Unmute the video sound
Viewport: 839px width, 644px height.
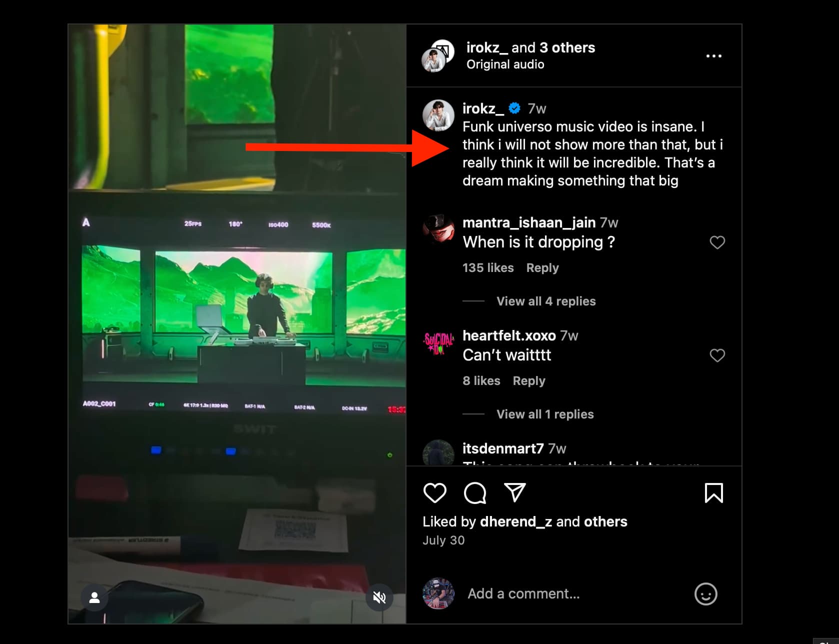pos(379,597)
